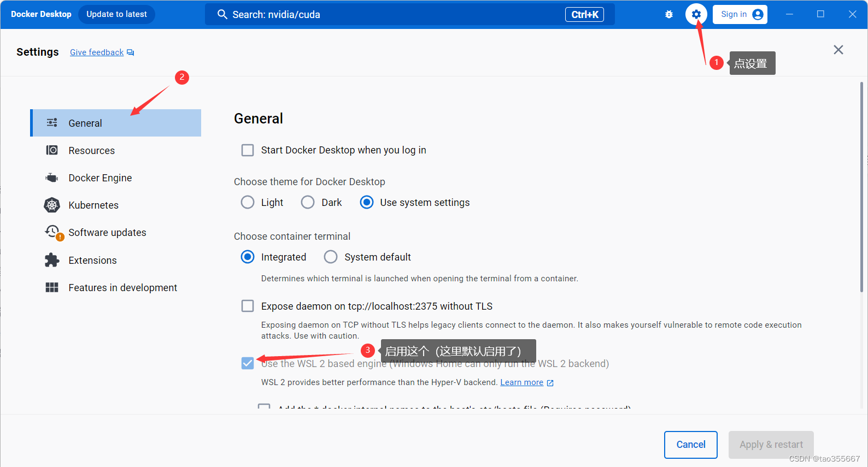The height and width of the screenshot is (467, 868).
Task: Click the Kubernetes wheel icon
Action: tap(52, 205)
